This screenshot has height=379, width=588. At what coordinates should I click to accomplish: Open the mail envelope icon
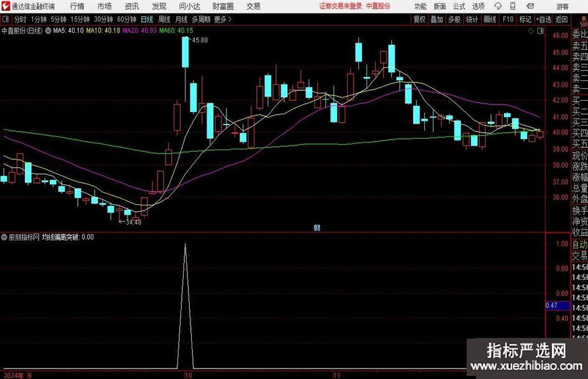pyautogui.click(x=530, y=6)
